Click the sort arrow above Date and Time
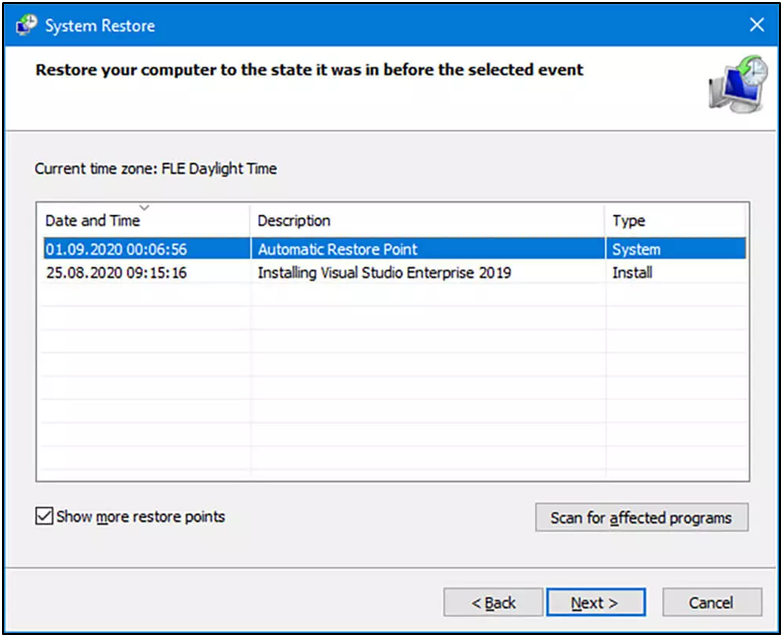783x637 pixels. (x=144, y=207)
